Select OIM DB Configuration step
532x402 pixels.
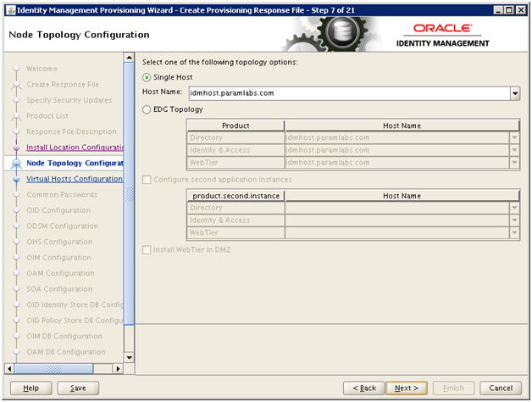coord(64,336)
